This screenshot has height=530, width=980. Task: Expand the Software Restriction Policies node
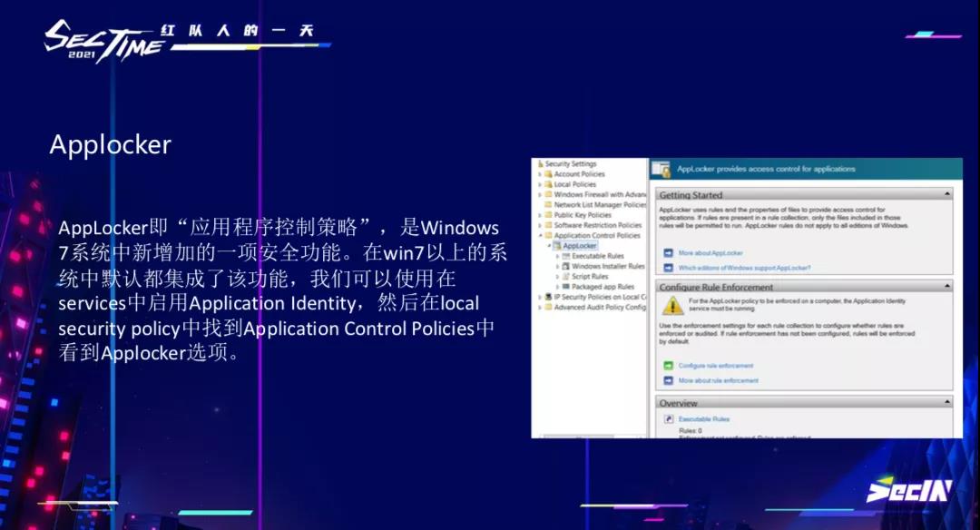pos(539,225)
